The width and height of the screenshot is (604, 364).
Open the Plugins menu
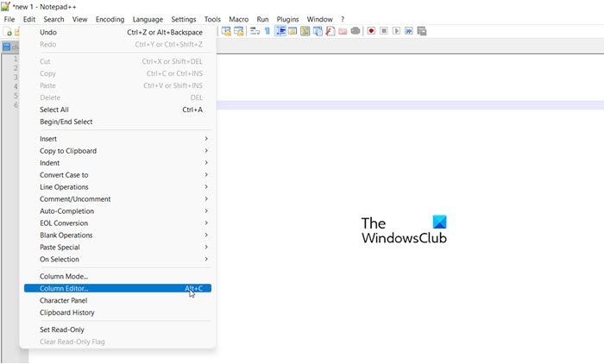[287, 19]
